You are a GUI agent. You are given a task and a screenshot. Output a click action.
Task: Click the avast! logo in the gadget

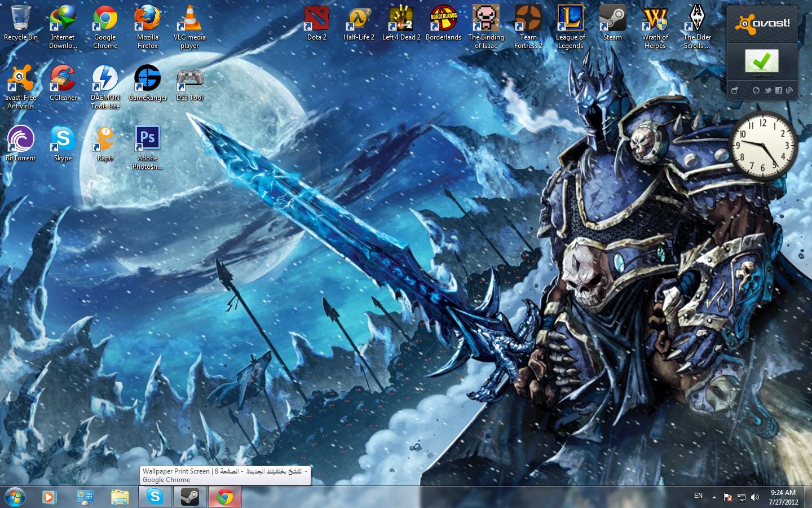762,24
